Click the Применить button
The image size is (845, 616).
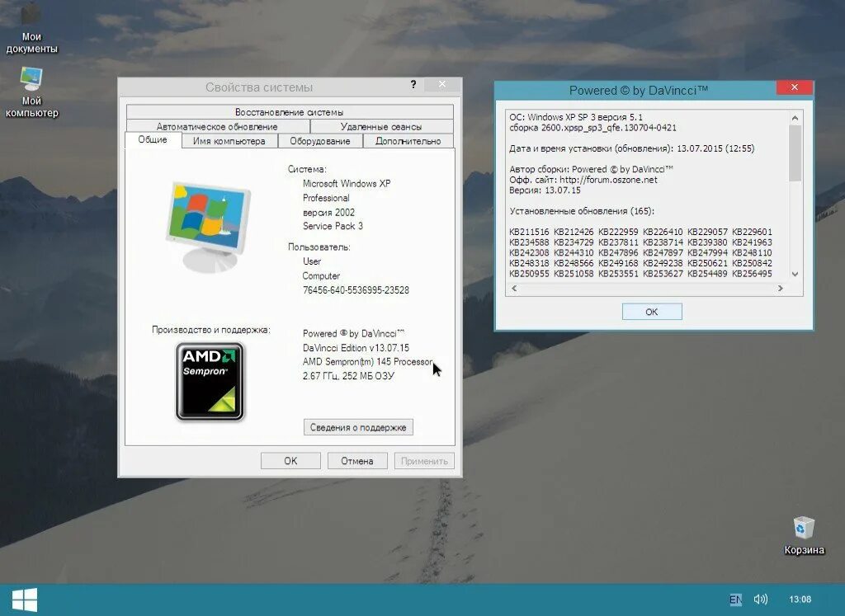(x=424, y=461)
